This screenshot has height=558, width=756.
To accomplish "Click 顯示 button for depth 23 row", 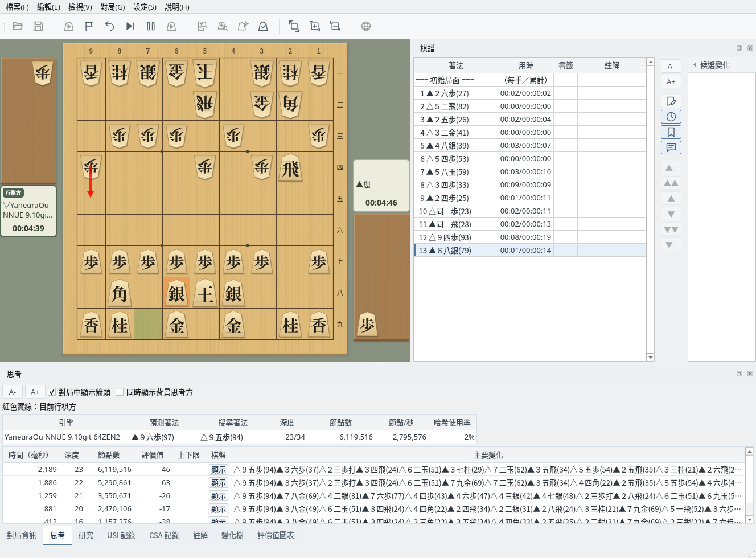I will [219, 470].
